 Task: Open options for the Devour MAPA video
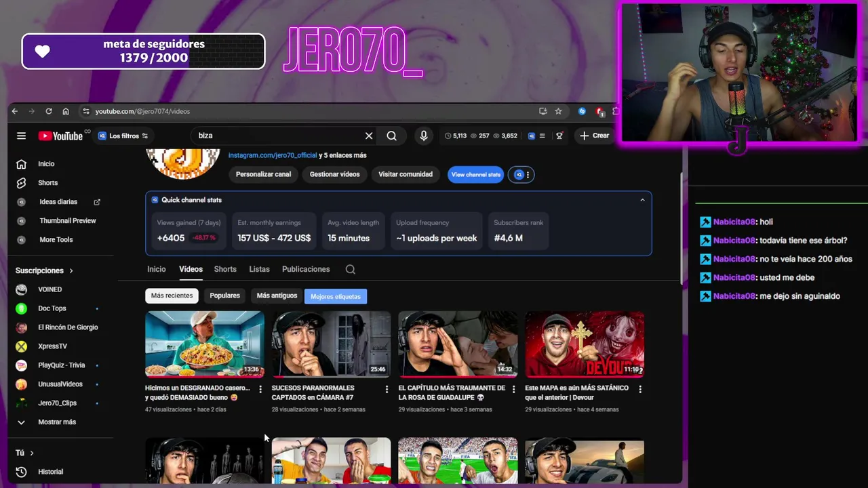(x=640, y=389)
